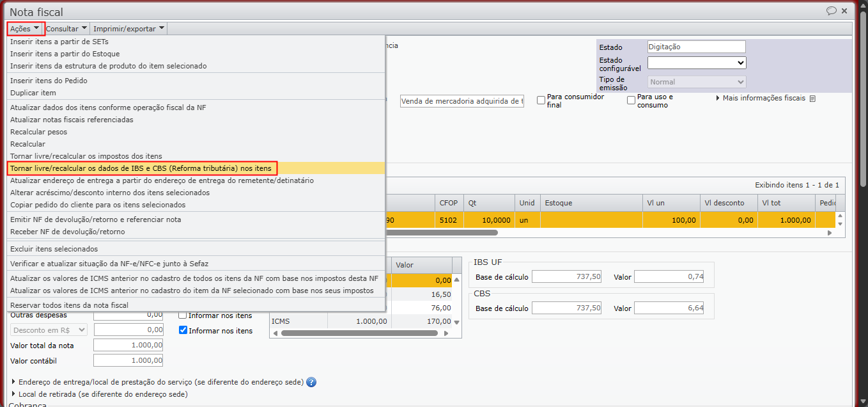Open the Desconto em R$ dropdown
The height and width of the screenshot is (407, 868).
point(49,330)
